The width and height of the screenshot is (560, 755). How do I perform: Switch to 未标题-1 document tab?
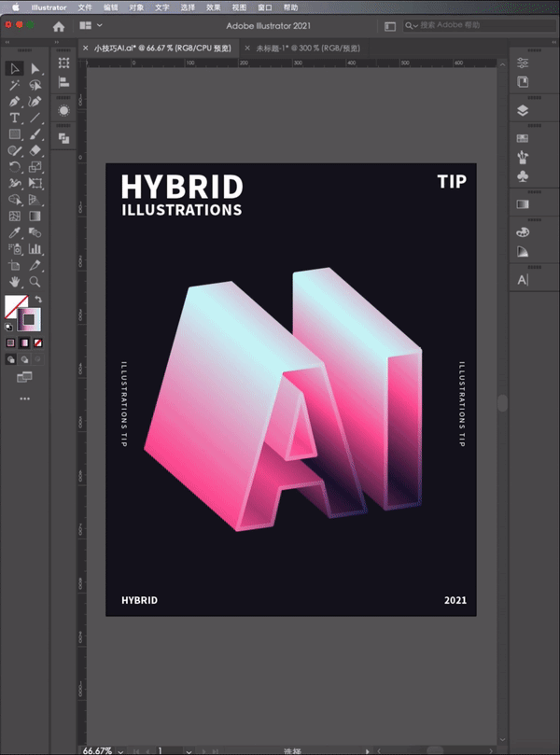point(308,49)
